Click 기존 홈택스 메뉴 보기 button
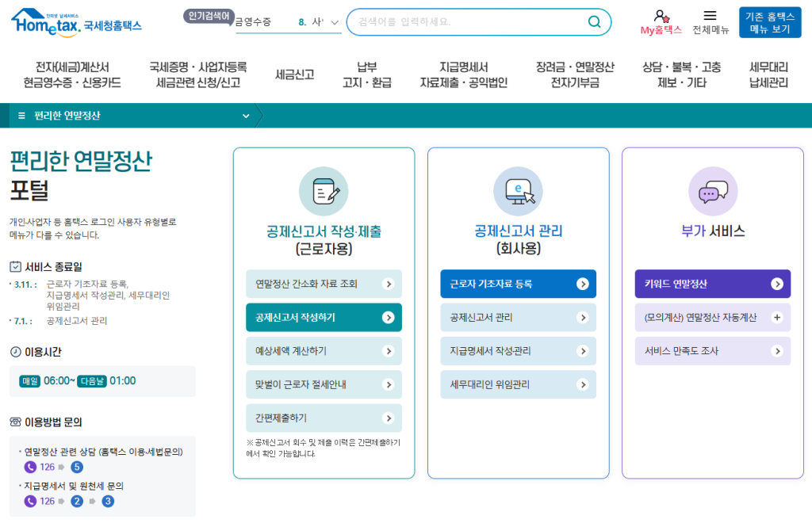The image size is (812, 523). pyautogui.click(x=769, y=23)
